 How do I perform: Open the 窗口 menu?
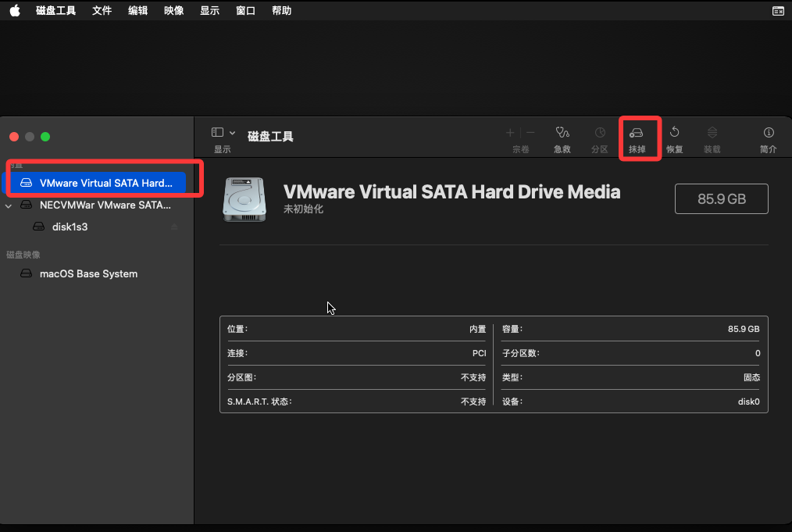tap(245, 11)
